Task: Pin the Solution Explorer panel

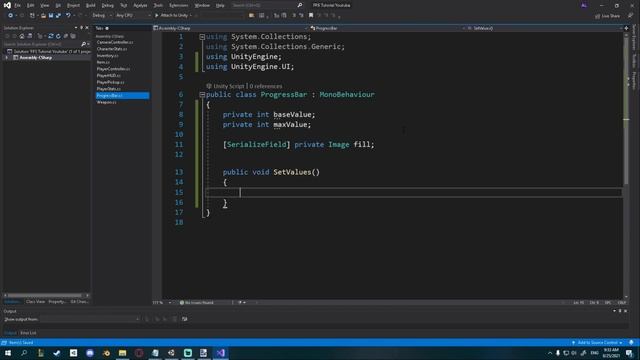Action: point(81,28)
